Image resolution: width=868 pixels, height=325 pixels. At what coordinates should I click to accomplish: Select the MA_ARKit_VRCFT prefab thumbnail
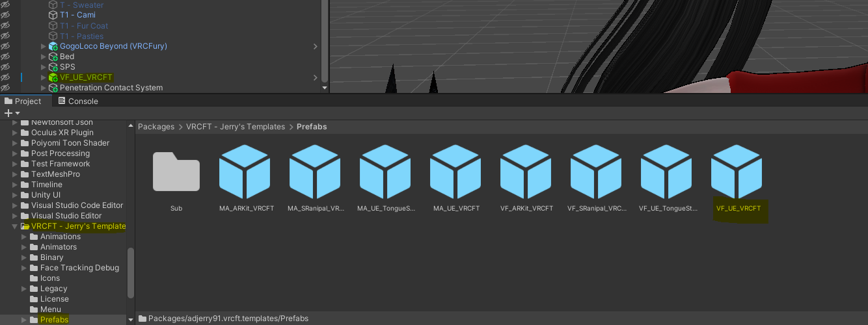(x=246, y=172)
